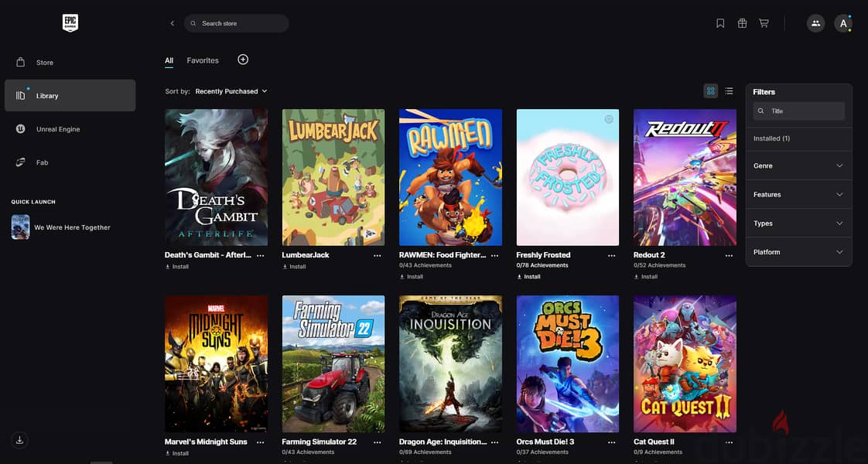Viewport: 868px width, 464px height.
Task: Click the Cat Quest II title text
Action: (654, 442)
